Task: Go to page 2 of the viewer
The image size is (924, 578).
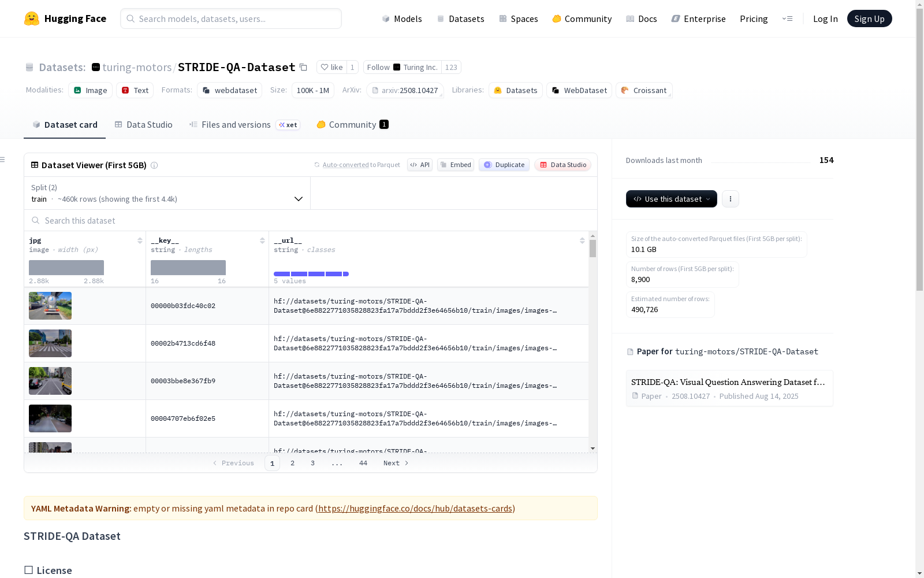Action: tap(293, 463)
